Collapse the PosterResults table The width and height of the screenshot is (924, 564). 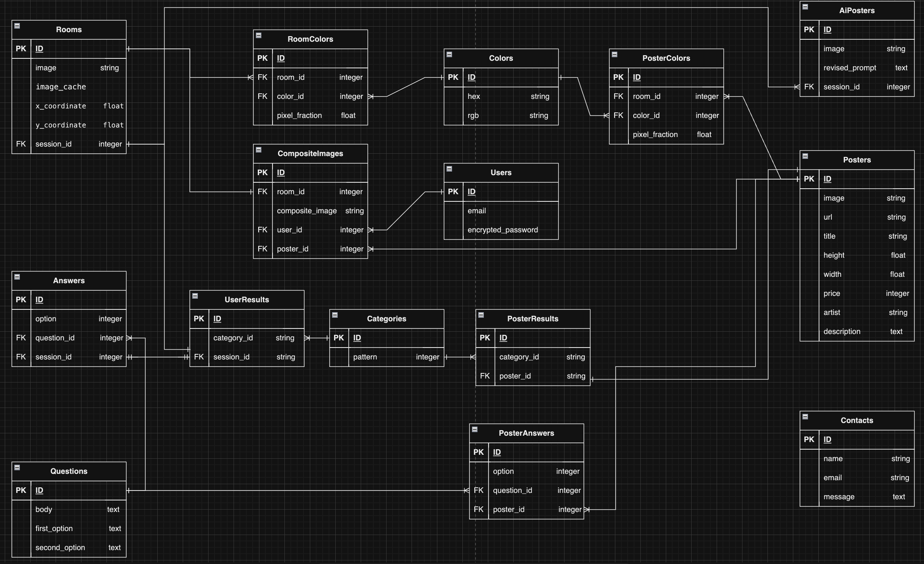(481, 315)
